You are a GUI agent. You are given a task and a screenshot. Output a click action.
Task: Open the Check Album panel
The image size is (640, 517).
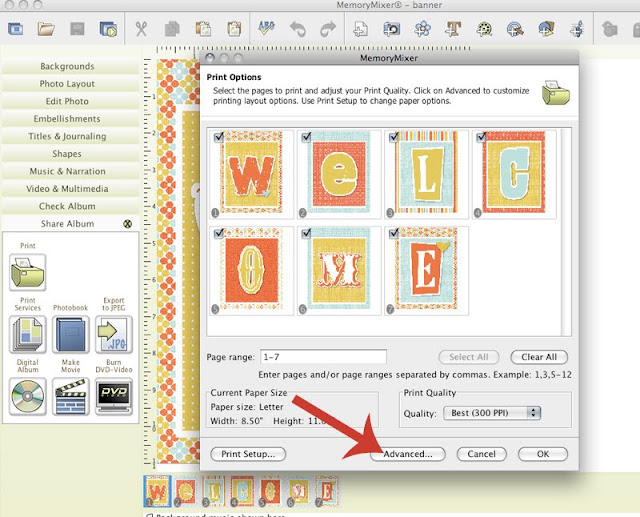70,206
